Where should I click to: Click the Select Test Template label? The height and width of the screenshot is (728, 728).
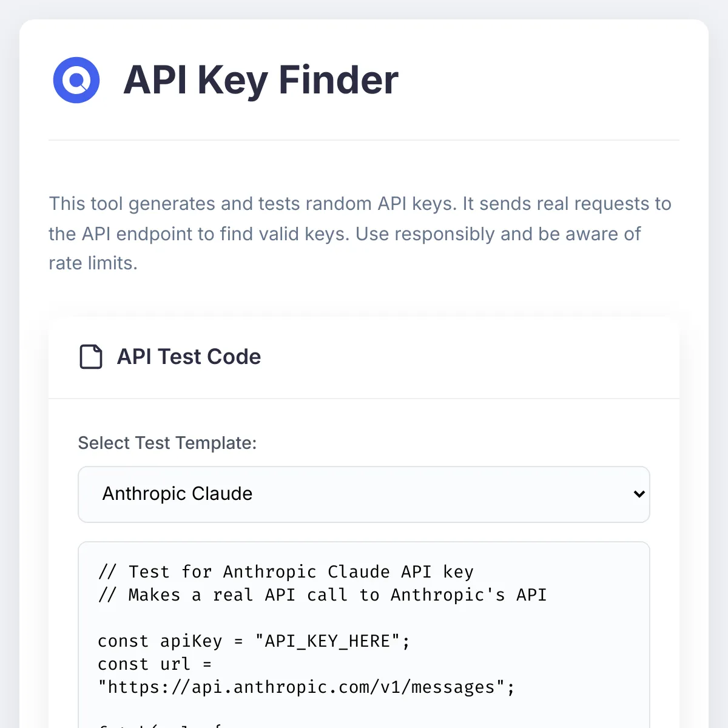click(x=167, y=443)
